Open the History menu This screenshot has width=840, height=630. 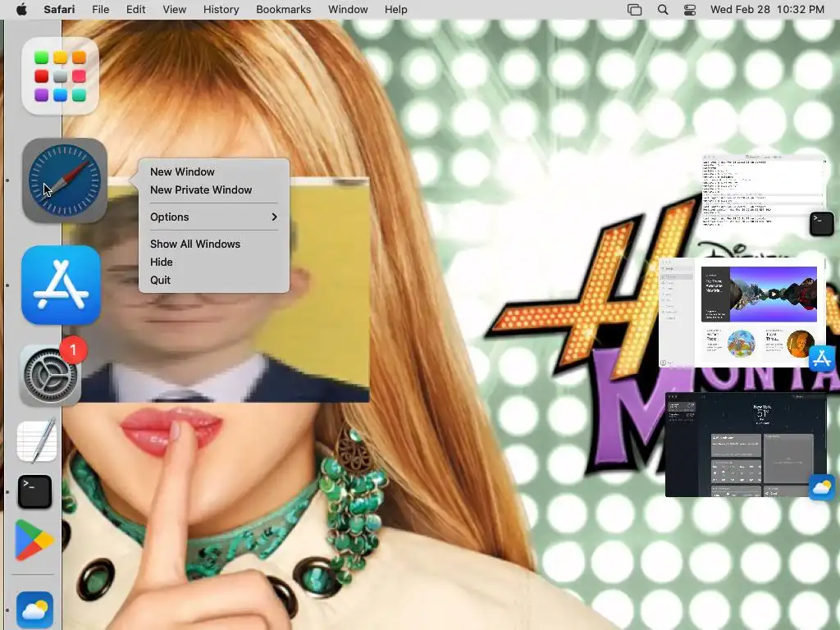[221, 10]
